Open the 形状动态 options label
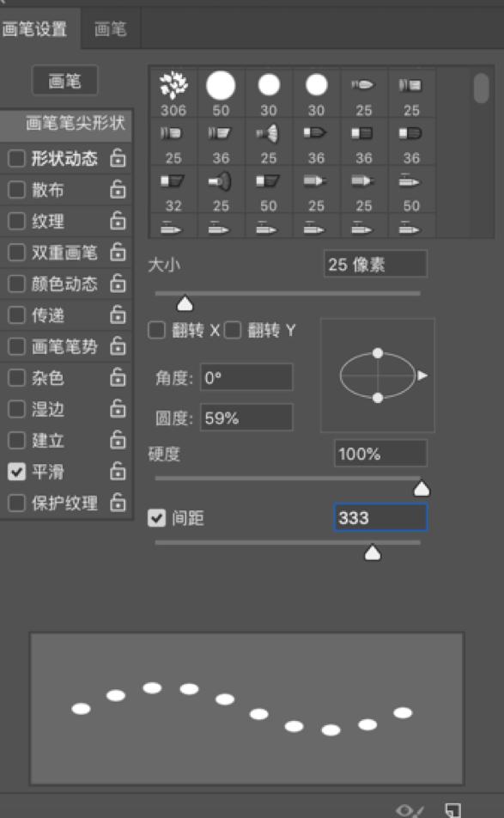This screenshot has height=818, width=504. click(x=64, y=158)
